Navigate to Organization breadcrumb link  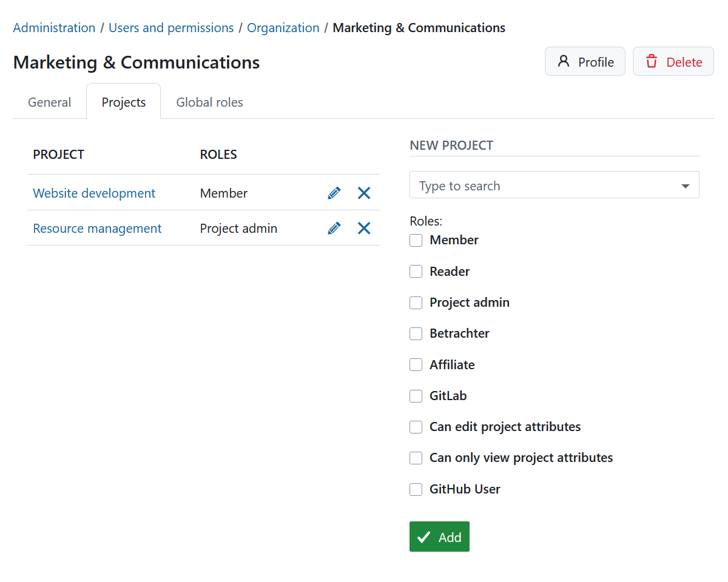283,28
